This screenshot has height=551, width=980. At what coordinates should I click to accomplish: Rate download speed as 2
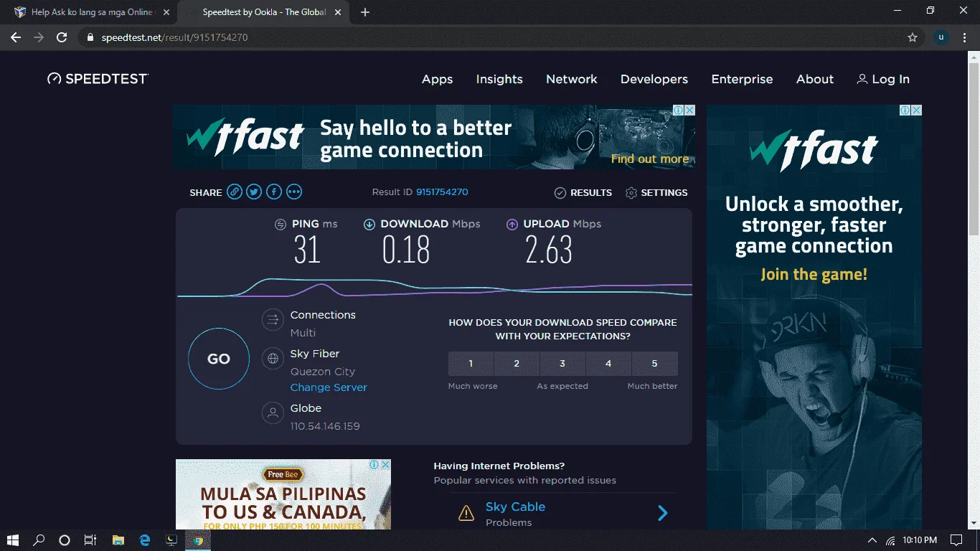click(517, 364)
